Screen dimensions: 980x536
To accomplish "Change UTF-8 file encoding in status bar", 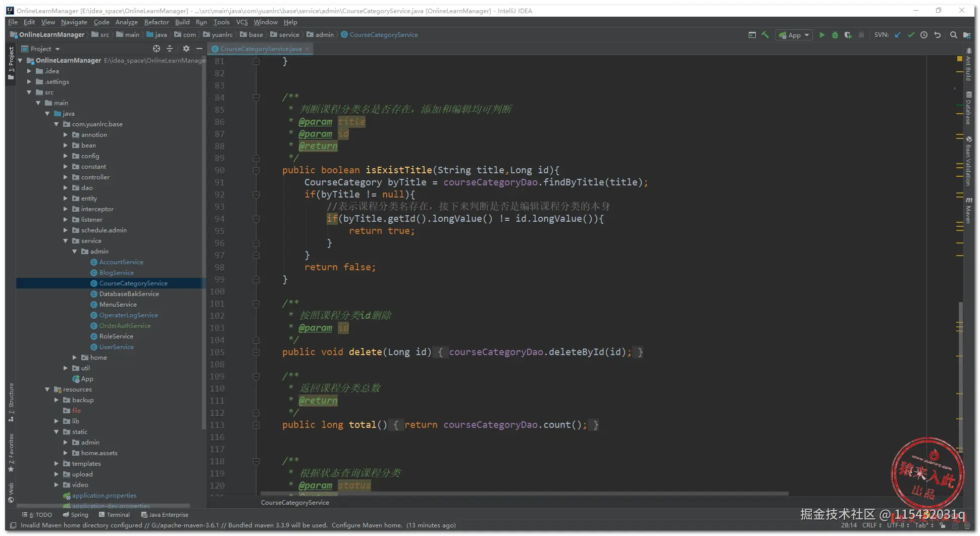I will point(898,525).
